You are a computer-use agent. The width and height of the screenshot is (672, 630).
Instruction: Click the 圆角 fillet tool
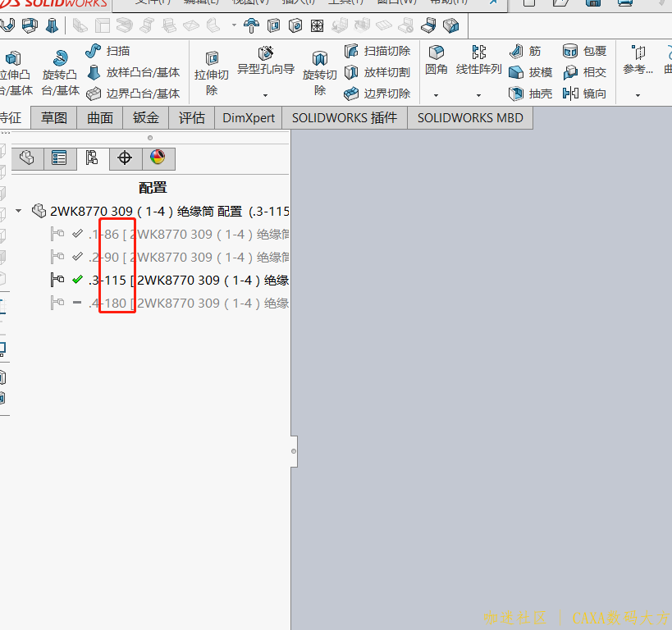click(437, 61)
